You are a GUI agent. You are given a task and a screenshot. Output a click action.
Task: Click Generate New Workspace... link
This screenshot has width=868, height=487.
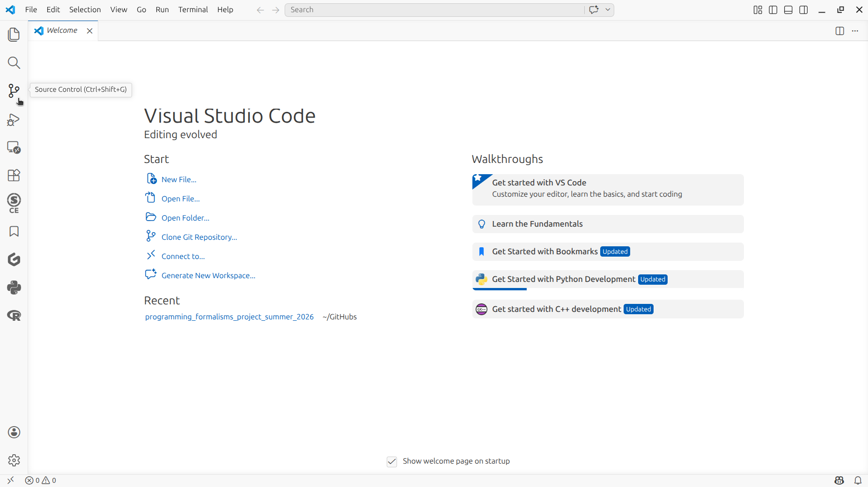click(208, 275)
